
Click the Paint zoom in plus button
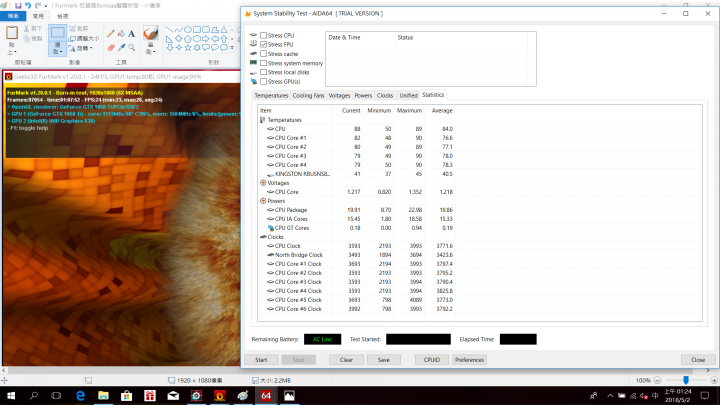click(714, 380)
